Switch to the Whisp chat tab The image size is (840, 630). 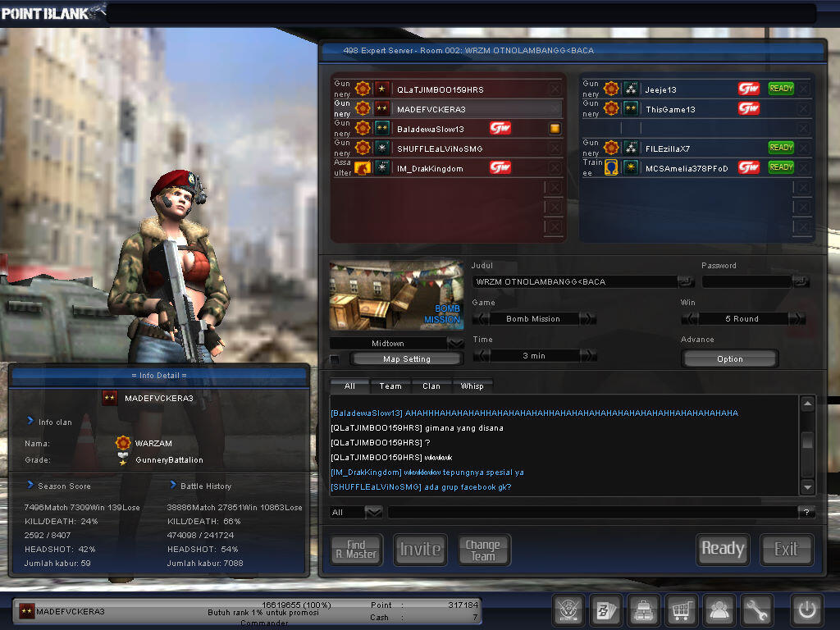472,386
